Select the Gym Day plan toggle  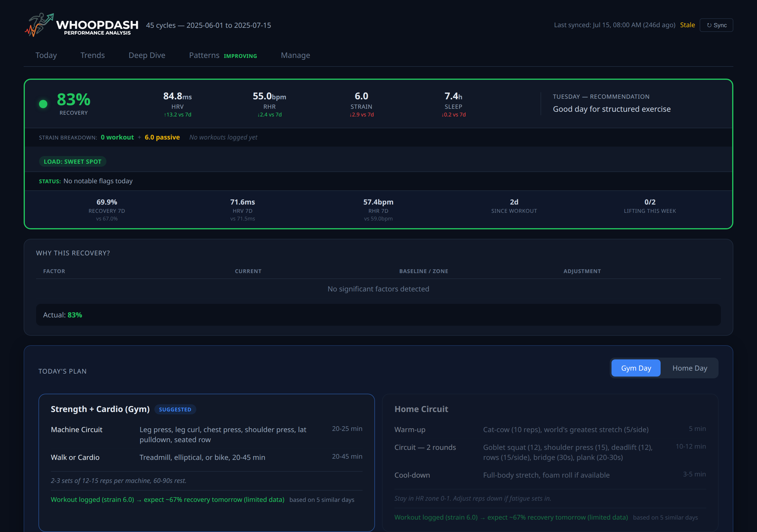(x=636, y=368)
